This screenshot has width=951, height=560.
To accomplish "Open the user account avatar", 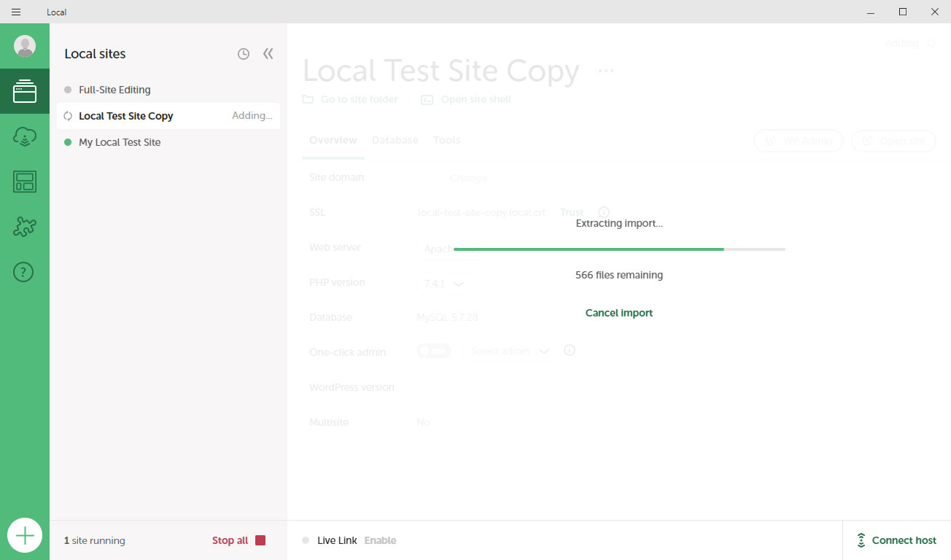I will point(25,46).
